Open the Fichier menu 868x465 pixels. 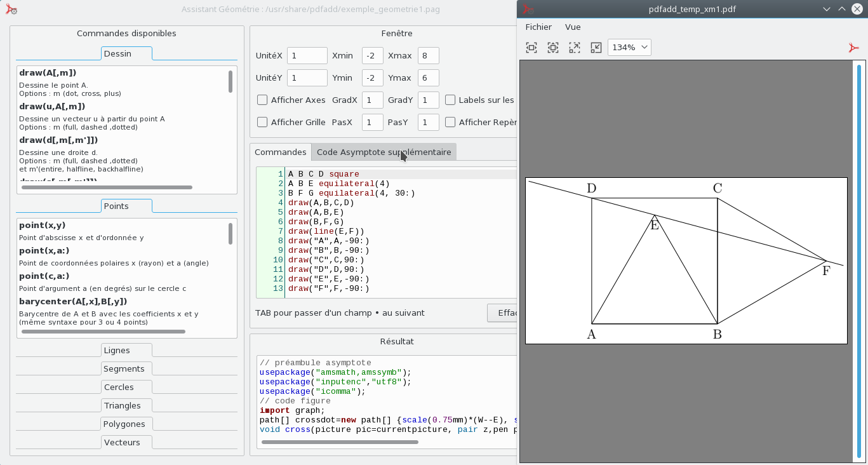click(538, 27)
